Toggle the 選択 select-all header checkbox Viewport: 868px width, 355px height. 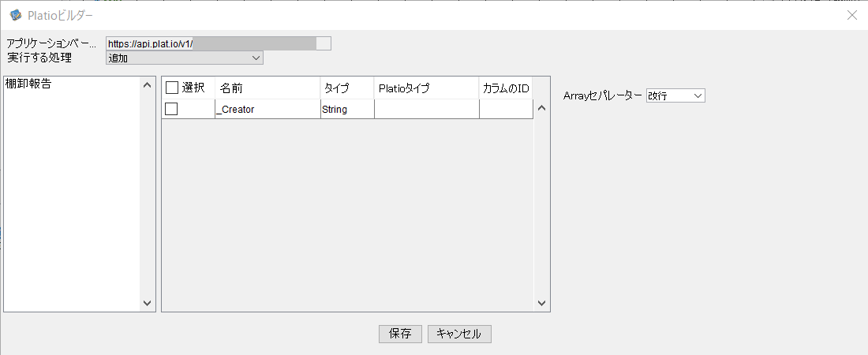tap(172, 88)
